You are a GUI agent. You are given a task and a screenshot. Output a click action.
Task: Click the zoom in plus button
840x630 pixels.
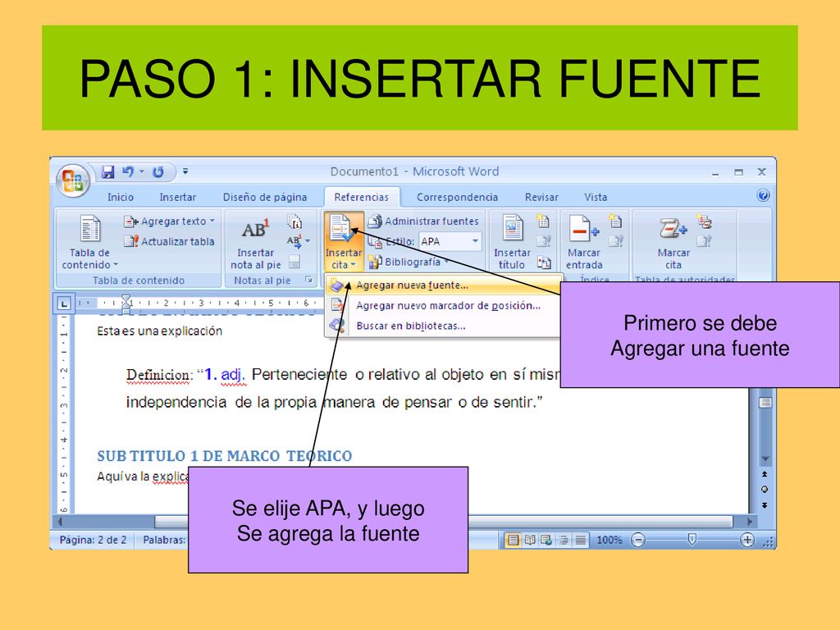click(747, 540)
